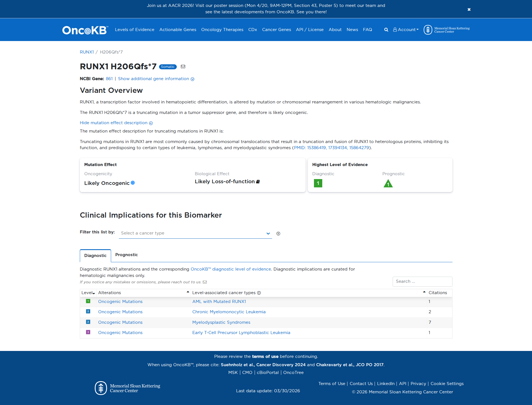Image resolution: width=532 pixels, height=405 pixels.
Task: Open API / License menu item
Action: tap(310, 30)
